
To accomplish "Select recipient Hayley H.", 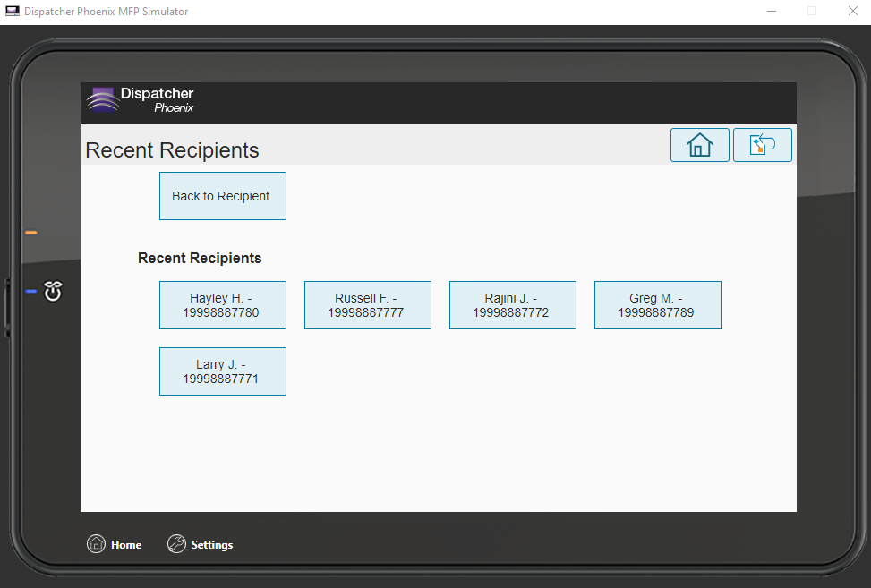I will (x=222, y=305).
